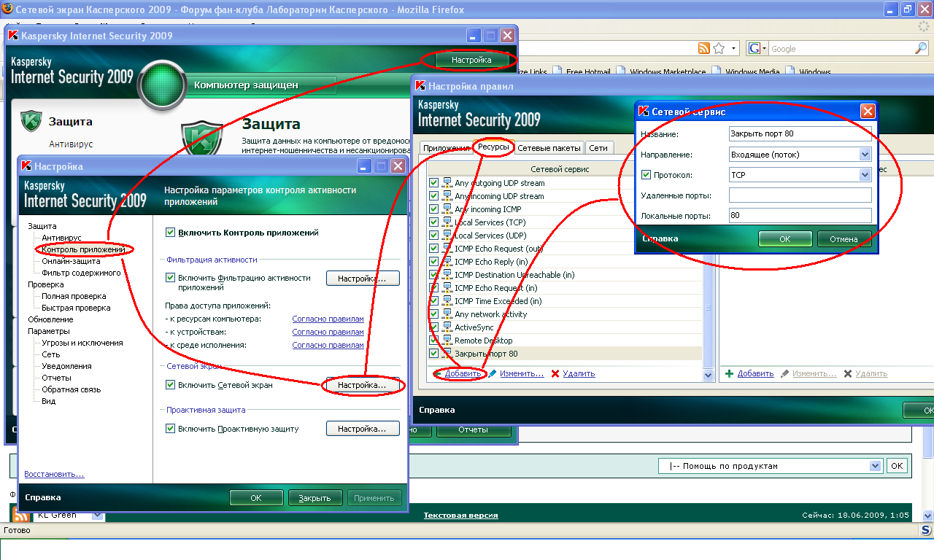This screenshot has height=560, width=934.
Task: Uncheck Local Services (TCP) service
Action: click(x=434, y=222)
